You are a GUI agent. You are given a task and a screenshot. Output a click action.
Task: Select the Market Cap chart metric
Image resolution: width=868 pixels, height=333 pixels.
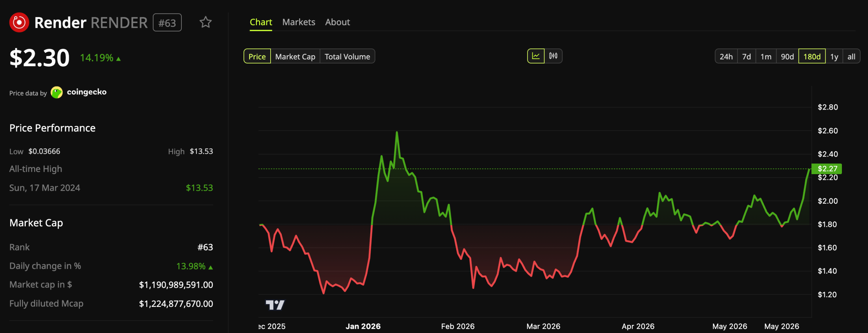[x=295, y=56]
